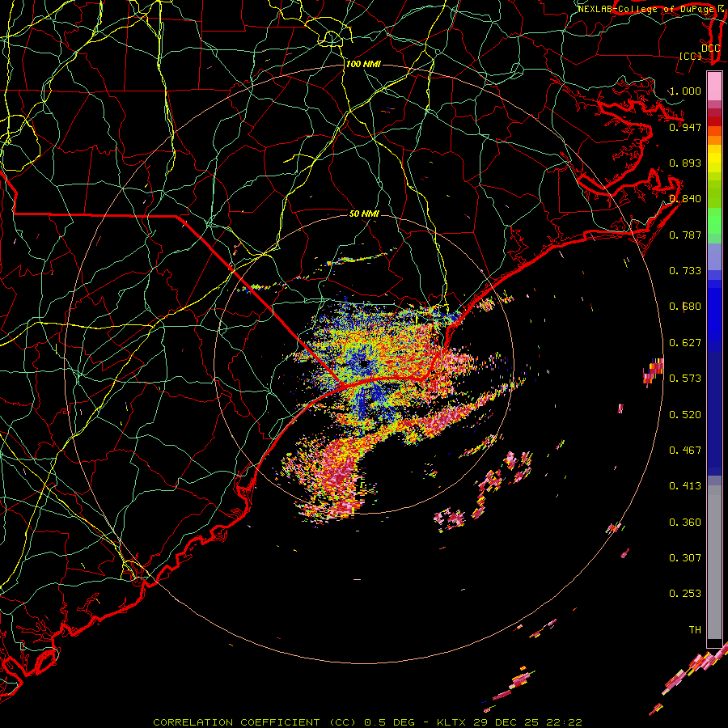This screenshot has height=728, width=728.
Task: Click the [CC] product label
Action: pyautogui.click(x=690, y=56)
